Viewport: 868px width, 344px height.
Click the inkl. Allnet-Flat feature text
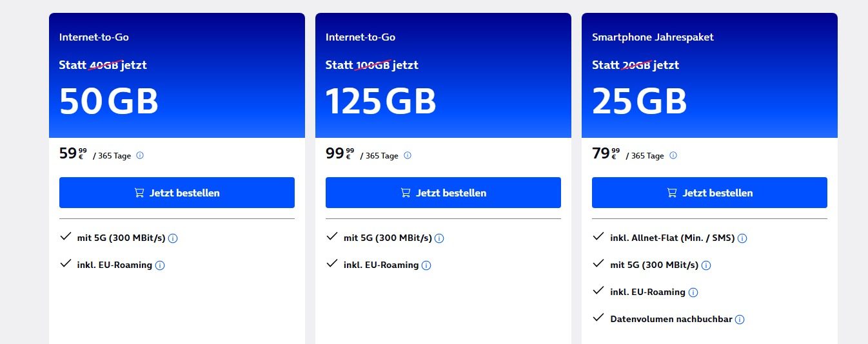(x=673, y=238)
